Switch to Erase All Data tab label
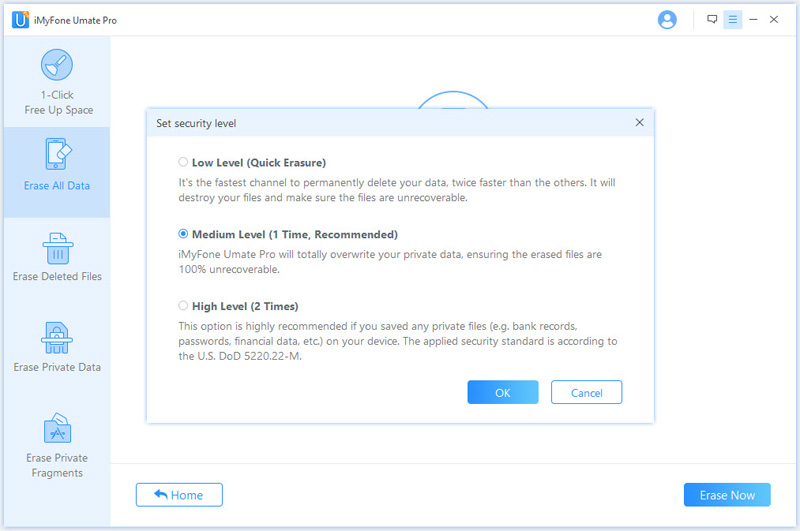 [x=57, y=186]
